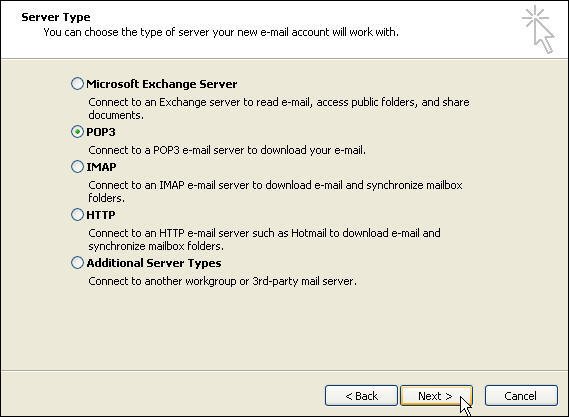
Task: Choose the IMAP server type option
Action: point(77,167)
